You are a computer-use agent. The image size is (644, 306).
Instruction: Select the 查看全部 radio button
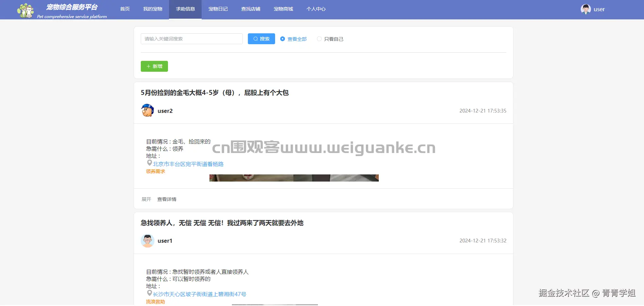click(282, 39)
